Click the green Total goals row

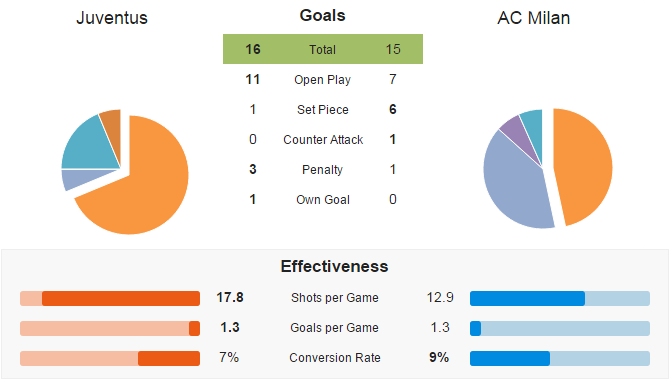tap(323, 49)
